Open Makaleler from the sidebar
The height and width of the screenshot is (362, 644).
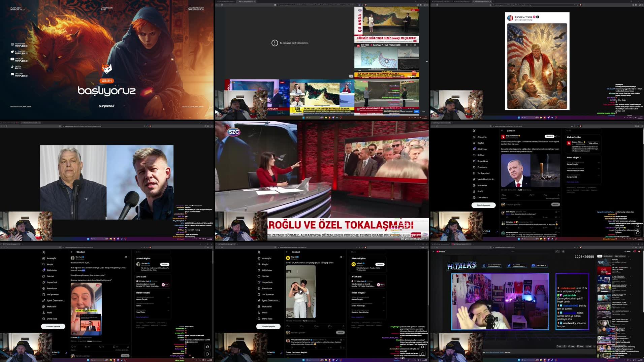click(267, 307)
